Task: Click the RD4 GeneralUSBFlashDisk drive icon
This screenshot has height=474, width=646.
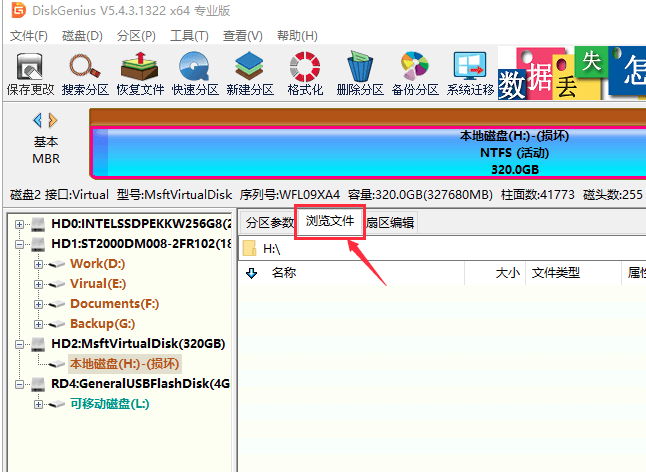Action: pyautogui.click(x=38, y=384)
